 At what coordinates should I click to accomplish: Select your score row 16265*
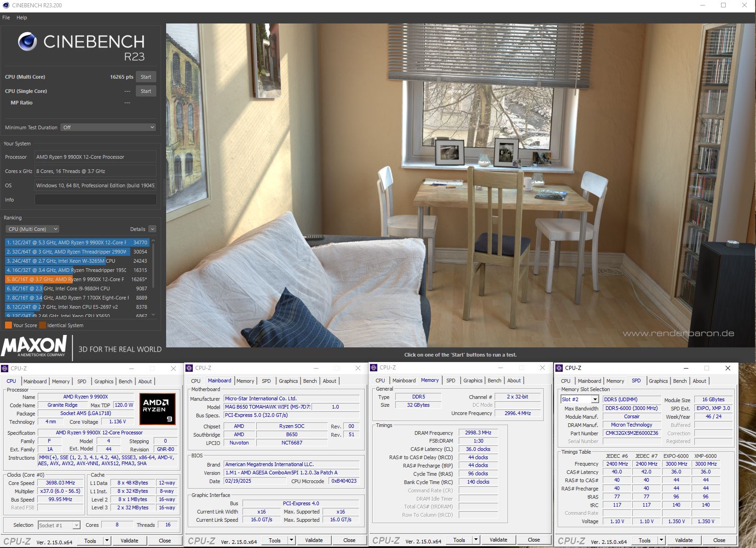pyautogui.click(x=77, y=279)
